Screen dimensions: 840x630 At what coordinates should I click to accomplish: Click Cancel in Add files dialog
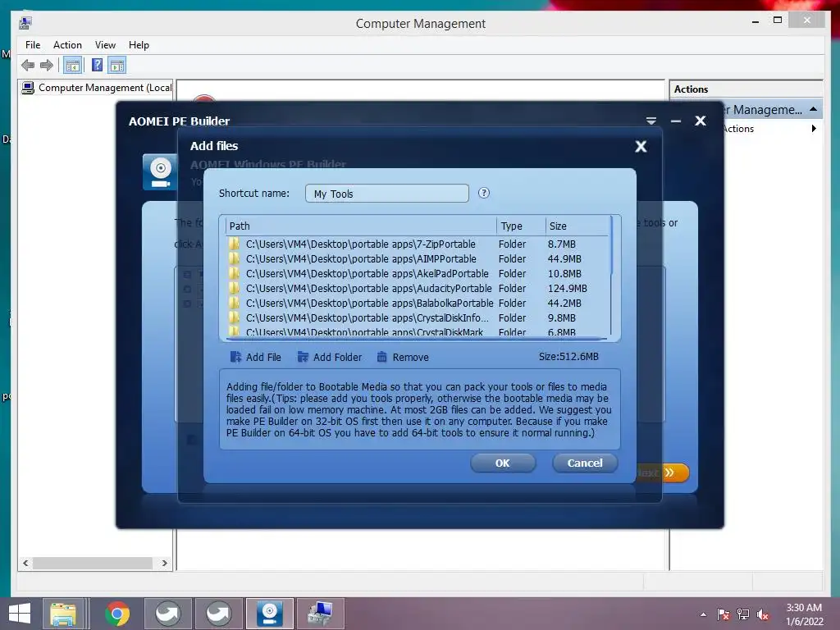(585, 463)
